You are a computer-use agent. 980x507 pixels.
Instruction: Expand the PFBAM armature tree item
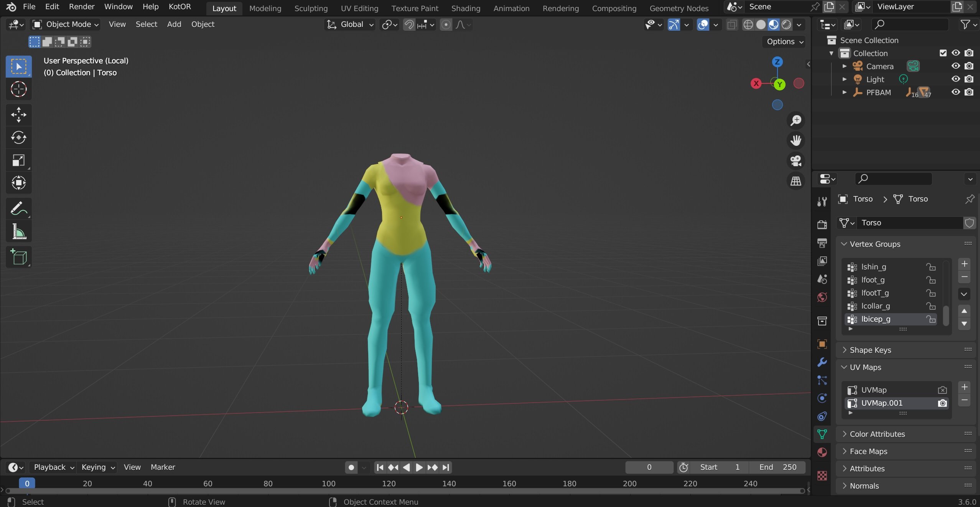[x=844, y=92]
